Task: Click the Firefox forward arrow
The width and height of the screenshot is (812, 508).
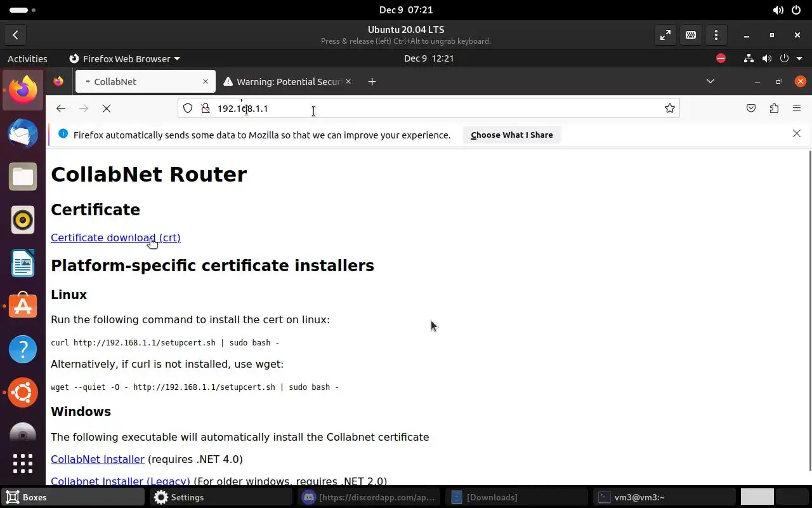Action: [84, 109]
